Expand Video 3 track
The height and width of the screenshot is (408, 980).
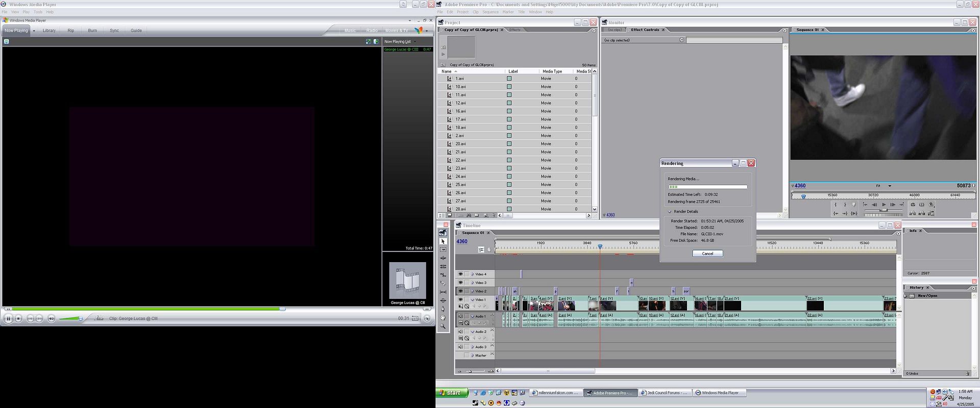(x=473, y=283)
